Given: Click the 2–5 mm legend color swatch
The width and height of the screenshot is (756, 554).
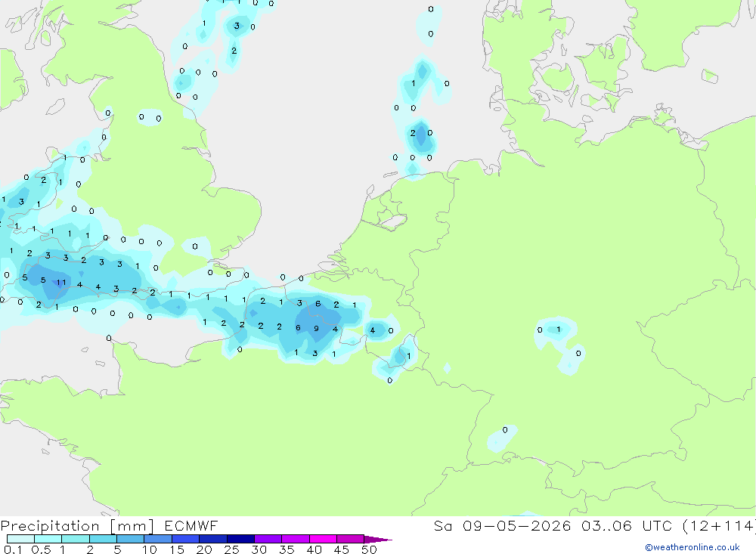Looking at the screenshot, I should pyautogui.click(x=103, y=539).
